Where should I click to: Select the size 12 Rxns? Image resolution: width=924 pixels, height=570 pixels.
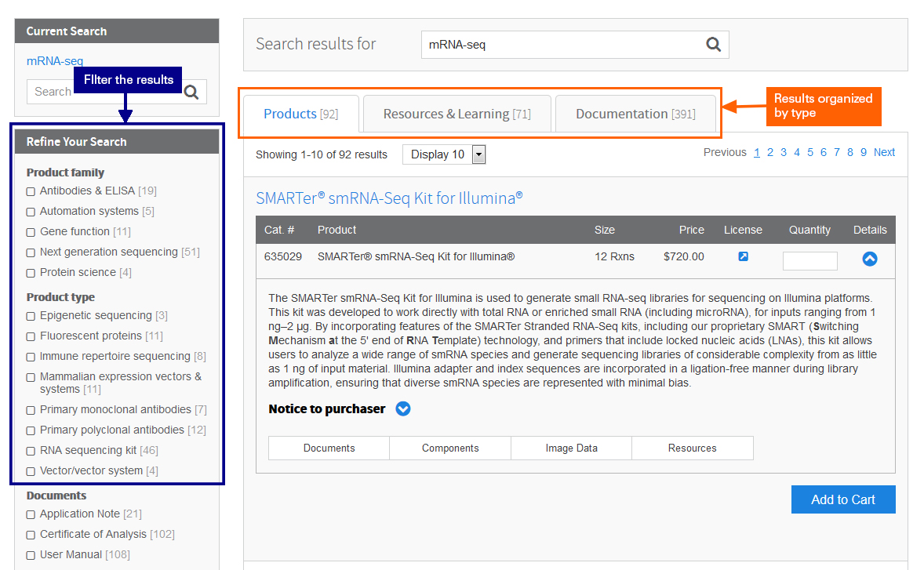click(614, 256)
